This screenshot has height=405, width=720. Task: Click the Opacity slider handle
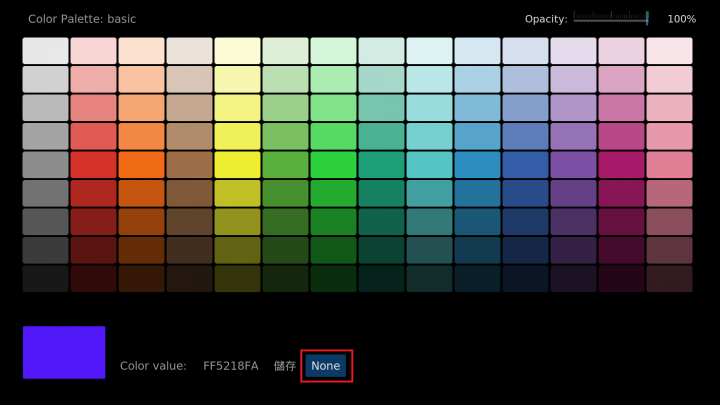click(647, 18)
